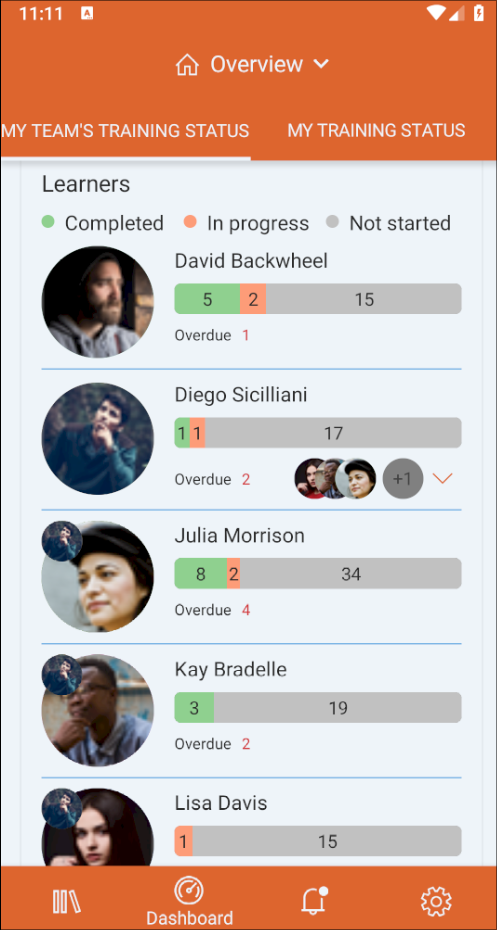
Task: Tap Julia Morrison's not started segment 34
Action: click(351, 574)
